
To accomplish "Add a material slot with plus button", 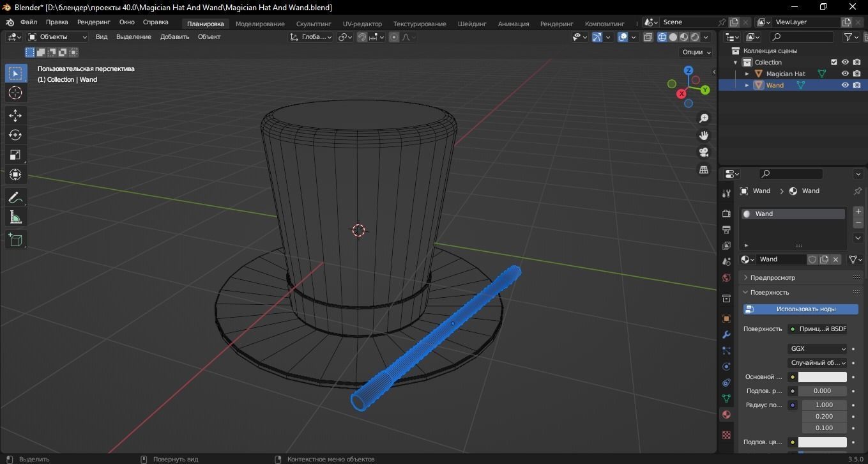I will coord(858,212).
